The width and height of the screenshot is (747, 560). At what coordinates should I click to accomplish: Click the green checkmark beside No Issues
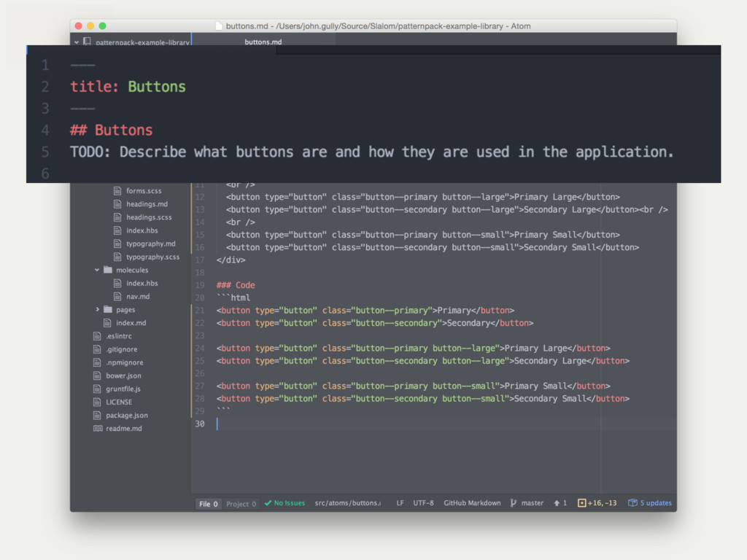268,503
